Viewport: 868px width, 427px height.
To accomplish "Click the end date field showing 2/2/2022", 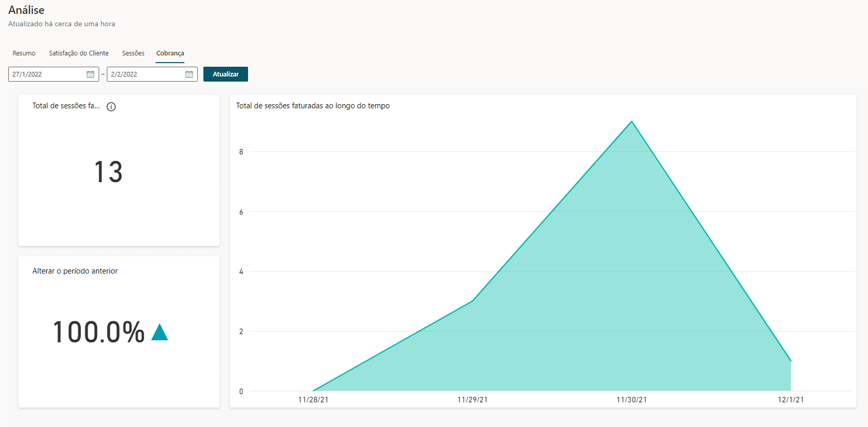I will 145,74.
